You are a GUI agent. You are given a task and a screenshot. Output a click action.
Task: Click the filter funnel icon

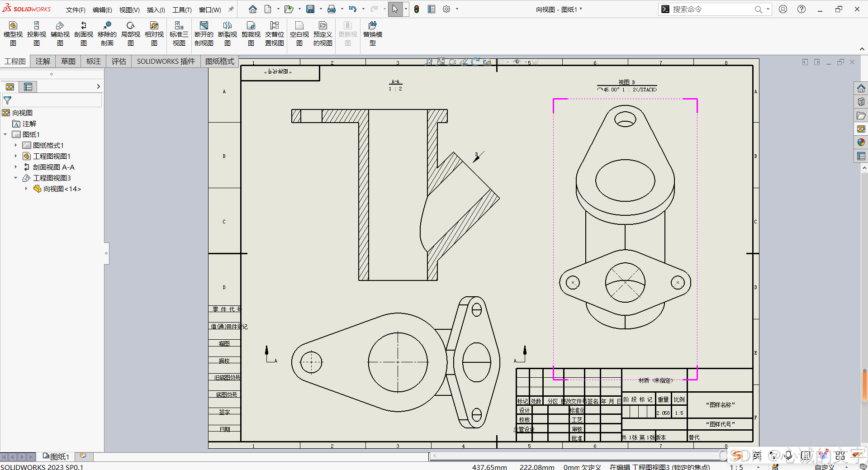7,100
